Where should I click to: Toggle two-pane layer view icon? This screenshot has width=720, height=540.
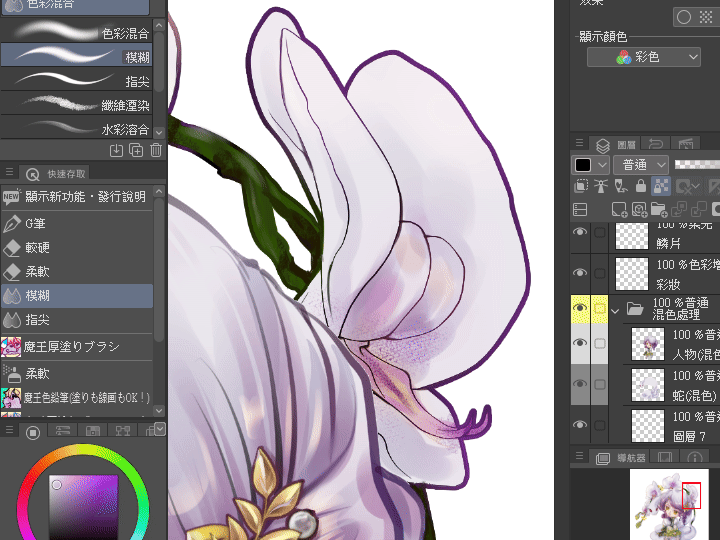(x=580, y=210)
